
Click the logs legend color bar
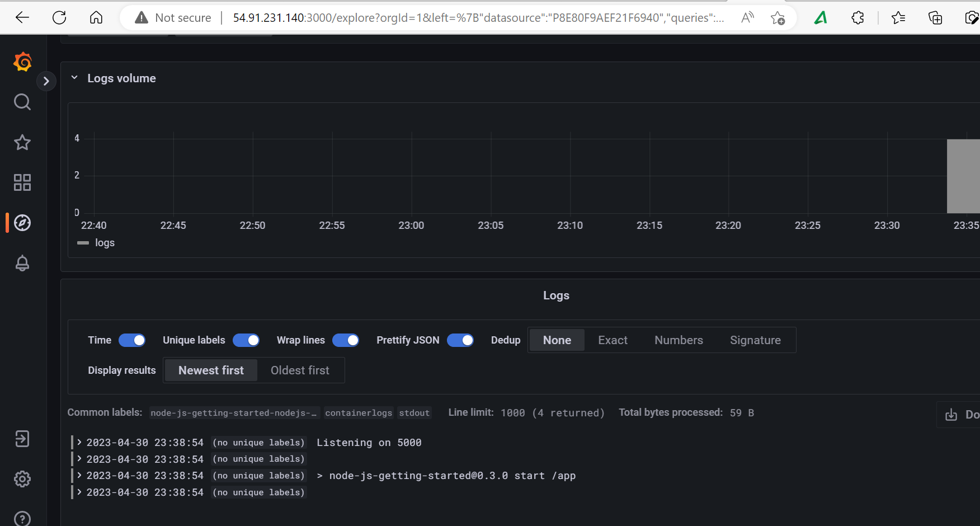pos(83,243)
